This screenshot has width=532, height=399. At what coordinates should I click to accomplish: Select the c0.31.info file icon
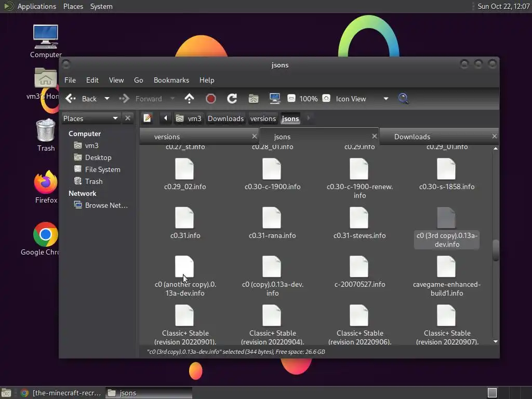[184, 218]
